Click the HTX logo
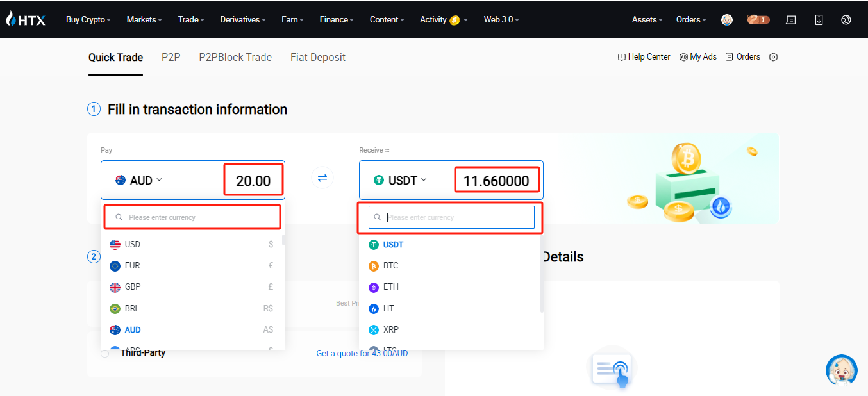 click(26, 20)
